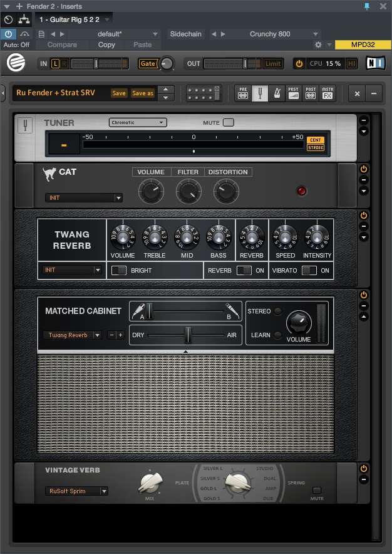Screen dimensions: 392x554
Task: Toggle the Gate noise gate
Action: pos(148,63)
